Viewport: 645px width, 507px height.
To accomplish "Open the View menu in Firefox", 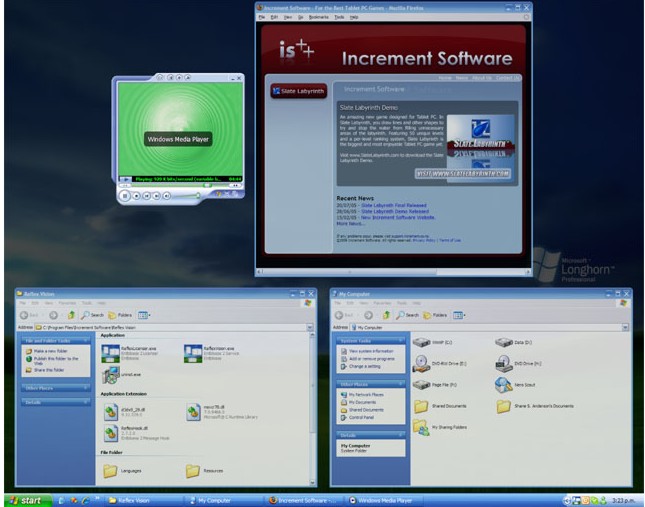I will point(288,17).
